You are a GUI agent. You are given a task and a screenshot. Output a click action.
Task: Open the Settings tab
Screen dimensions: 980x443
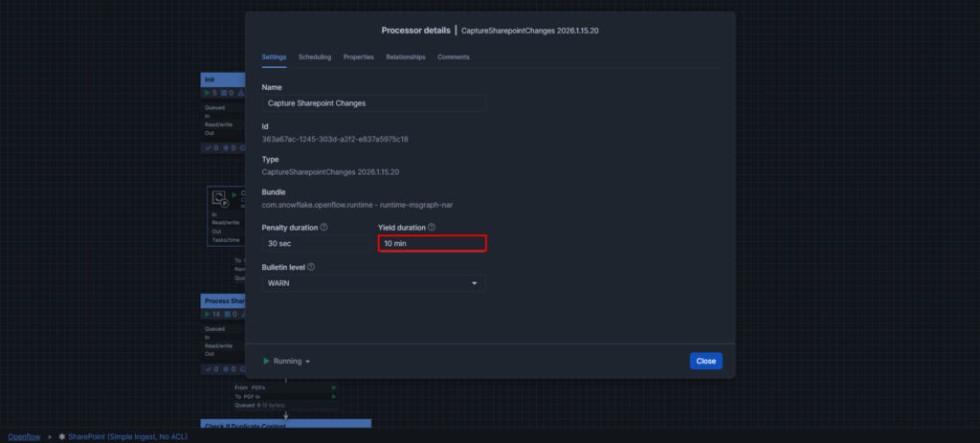pyautogui.click(x=274, y=56)
